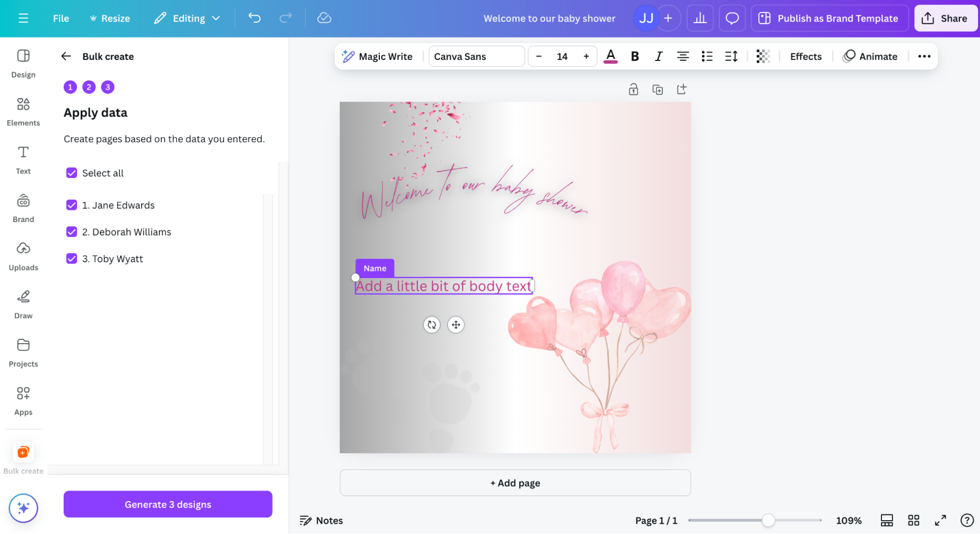Open the analytics bar chart icon
Image resolution: width=980 pixels, height=534 pixels.
click(x=700, y=18)
